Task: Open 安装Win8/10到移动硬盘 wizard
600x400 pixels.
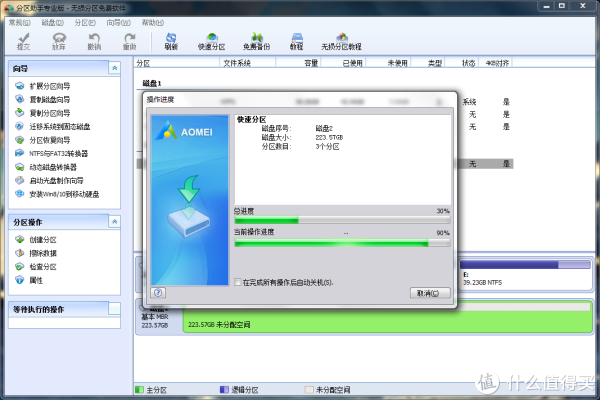Action: (57, 194)
